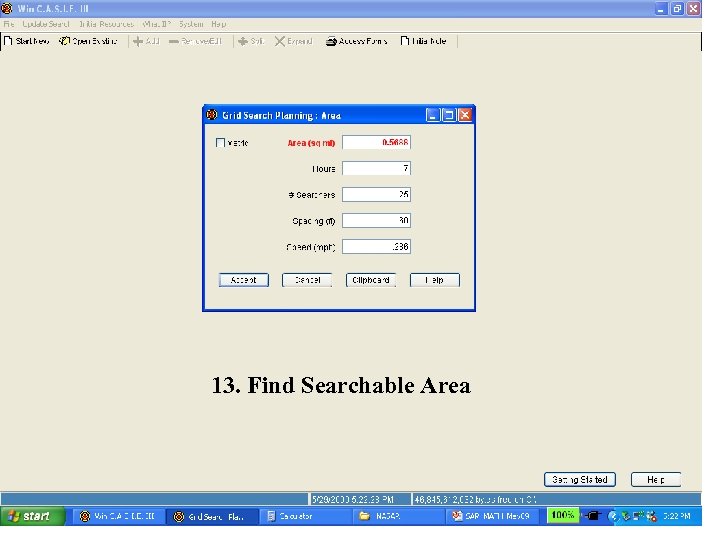
Task: Switch to Grid Search Plan taskbar item
Action: click(211, 517)
